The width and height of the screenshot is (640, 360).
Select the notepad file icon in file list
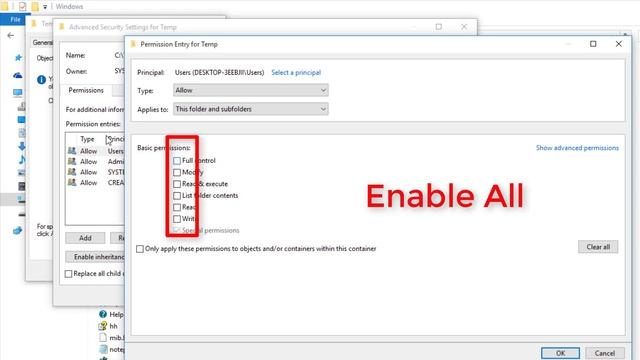[x=103, y=349]
